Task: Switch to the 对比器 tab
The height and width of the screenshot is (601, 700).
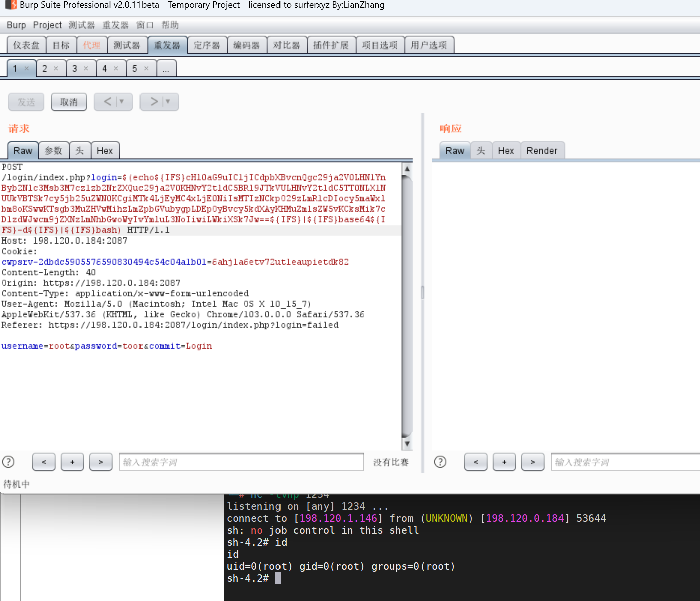Action: (x=287, y=45)
